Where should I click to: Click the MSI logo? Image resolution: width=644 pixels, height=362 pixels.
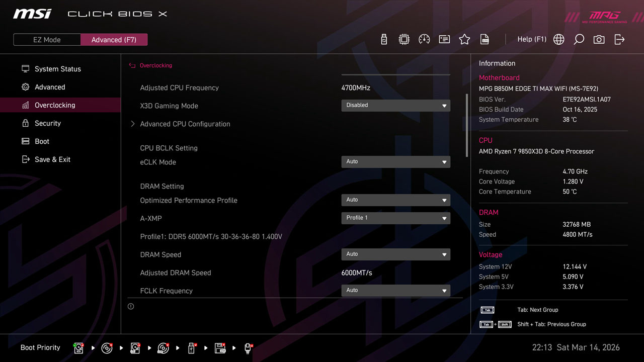pos(32,14)
